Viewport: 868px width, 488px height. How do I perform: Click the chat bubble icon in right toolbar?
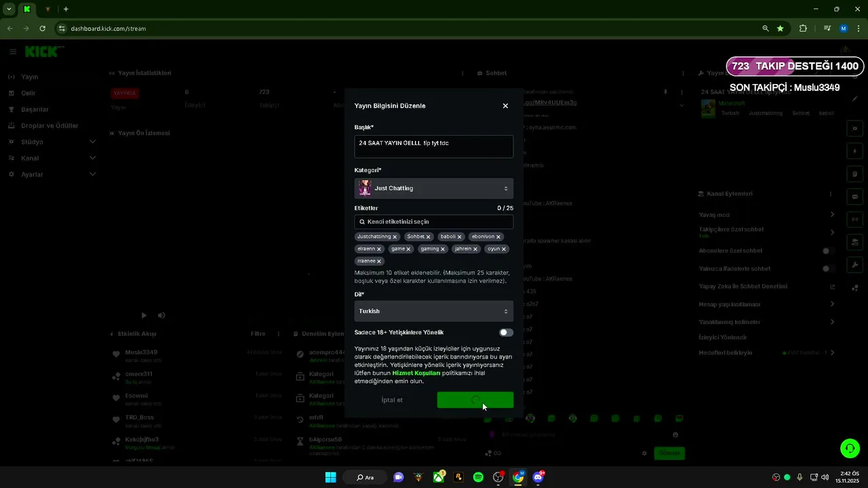coord(854,197)
